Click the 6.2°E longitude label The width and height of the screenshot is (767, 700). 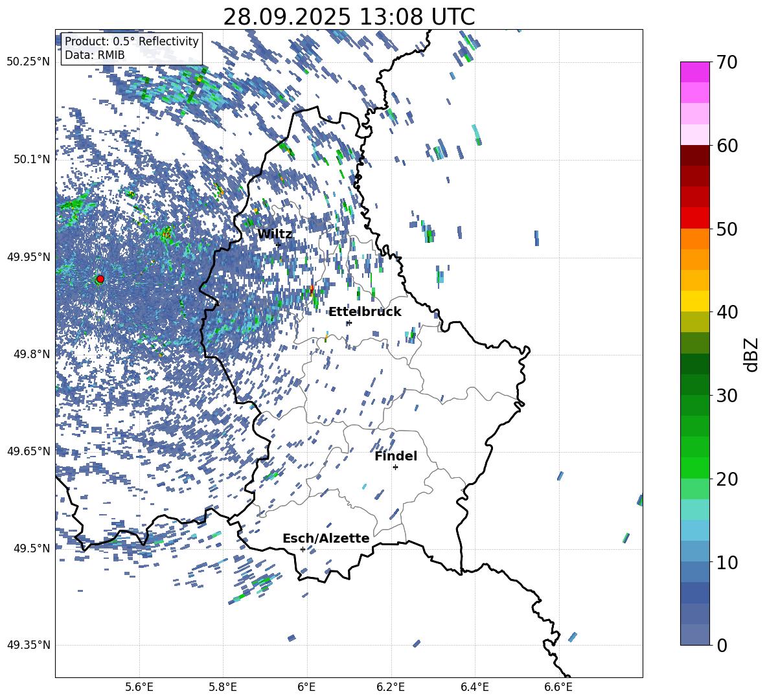tap(391, 687)
